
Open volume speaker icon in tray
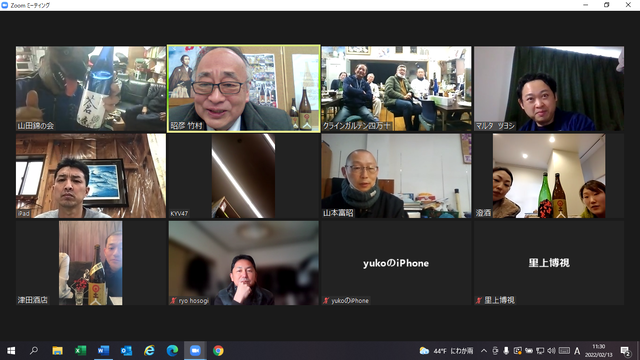[x=551, y=351]
